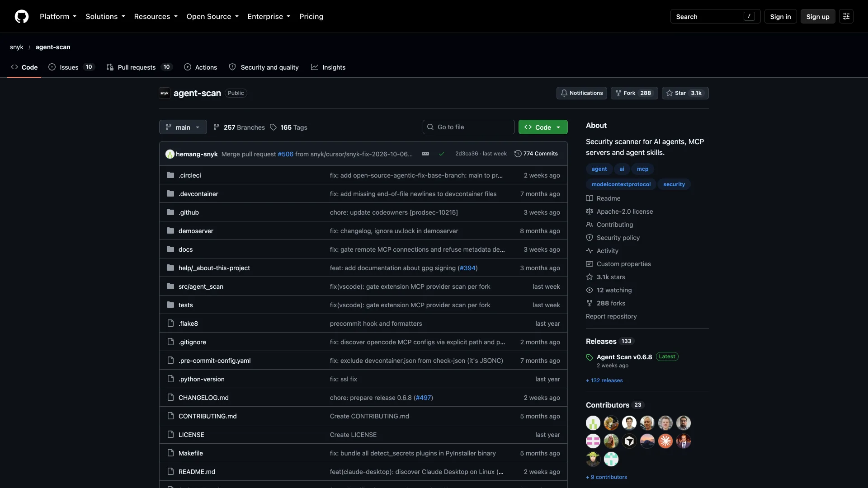
Task: Click the #497 link in CHANGELOG commit
Action: click(423, 398)
